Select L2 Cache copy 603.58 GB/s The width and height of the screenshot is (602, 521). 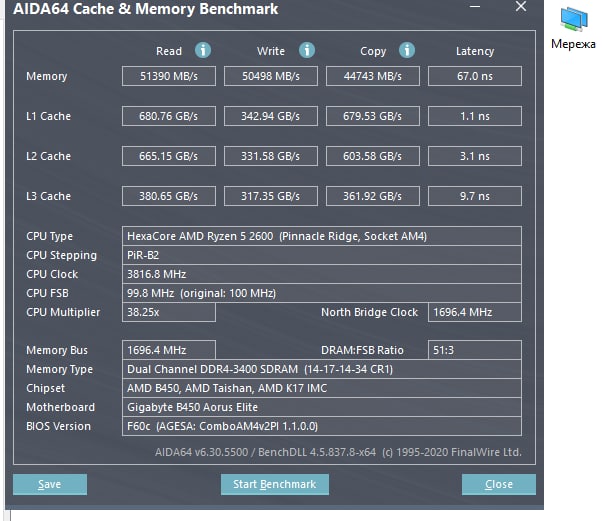click(x=373, y=156)
